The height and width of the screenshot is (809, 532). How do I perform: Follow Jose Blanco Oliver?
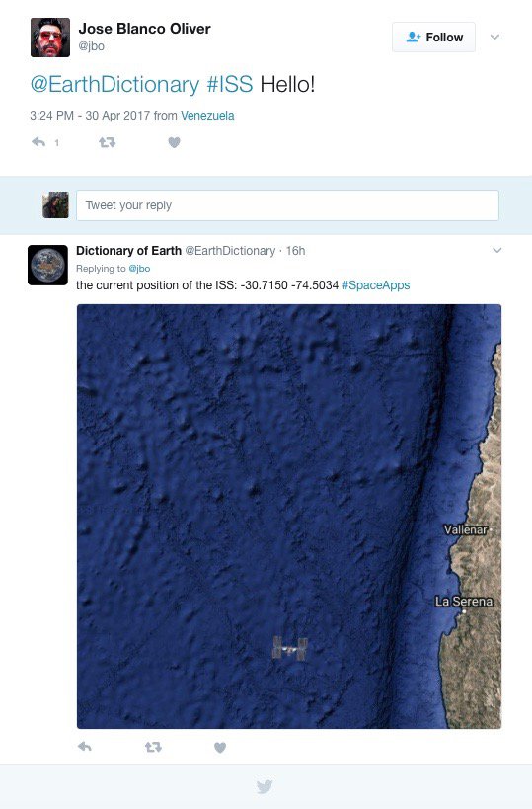point(433,38)
